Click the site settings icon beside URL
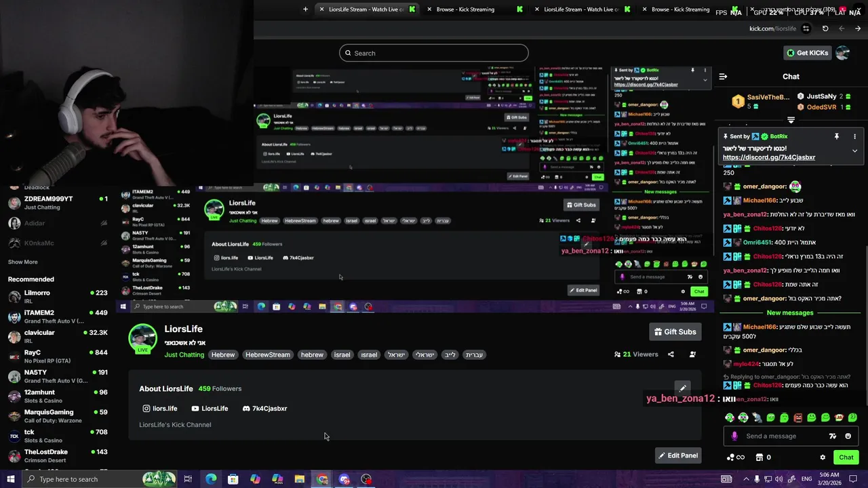This screenshot has width=868, height=488. point(806,28)
